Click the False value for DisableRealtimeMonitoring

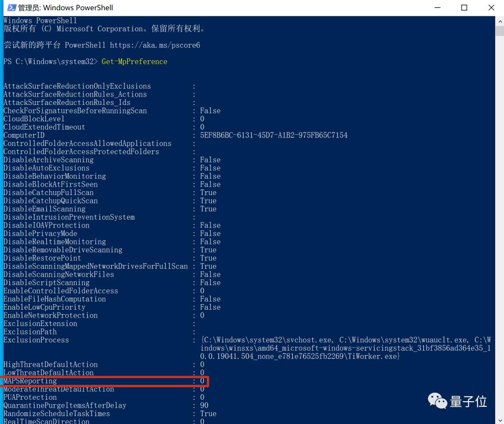click(x=210, y=242)
